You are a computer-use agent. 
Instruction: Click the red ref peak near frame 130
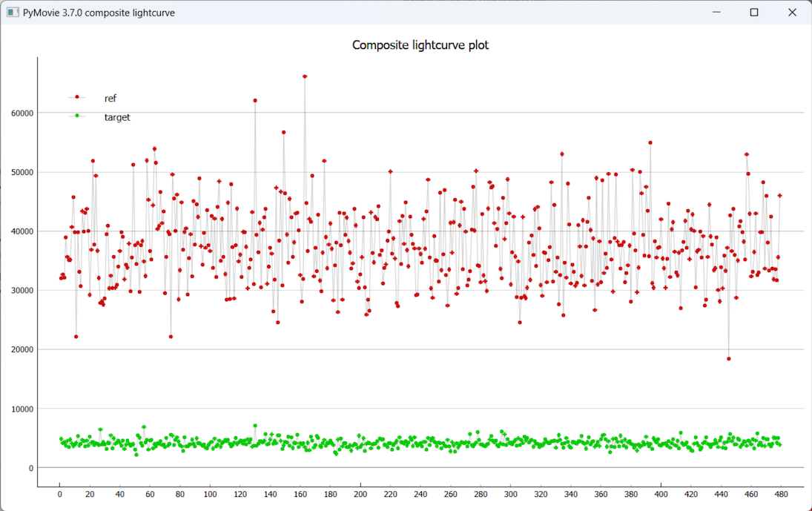[x=255, y=100]
